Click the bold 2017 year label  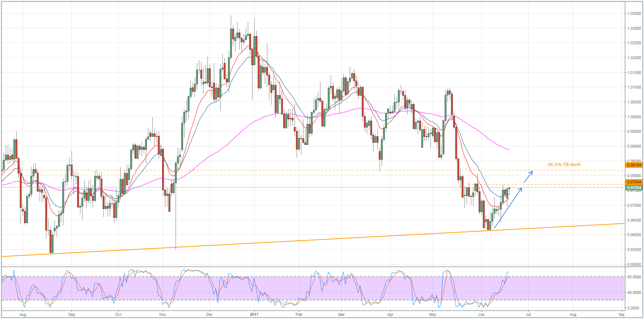click(x=254, y=314)
